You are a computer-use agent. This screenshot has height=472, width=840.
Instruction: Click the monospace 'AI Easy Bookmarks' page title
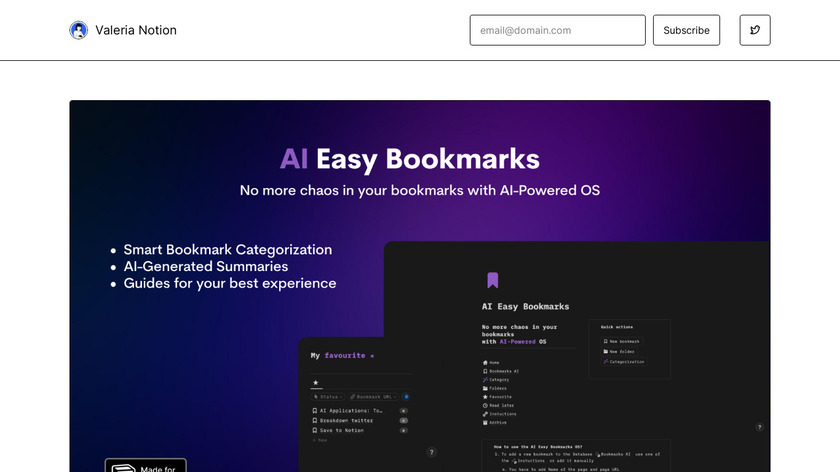tap(526, 306)
